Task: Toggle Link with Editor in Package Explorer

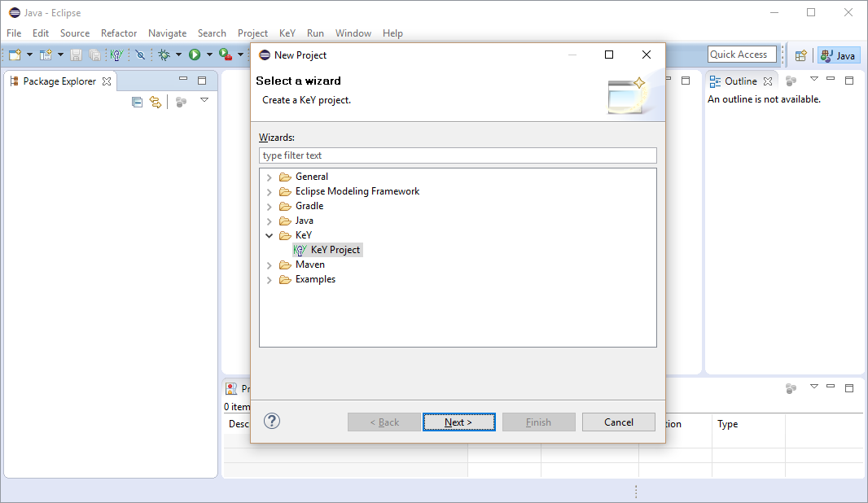Action: (155, 102)
